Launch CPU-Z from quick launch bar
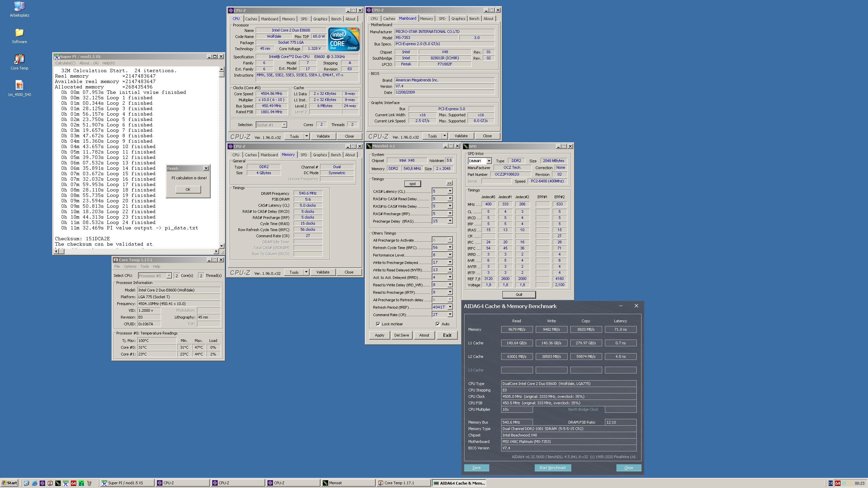 pyautogui.click(x=42, y=483)
